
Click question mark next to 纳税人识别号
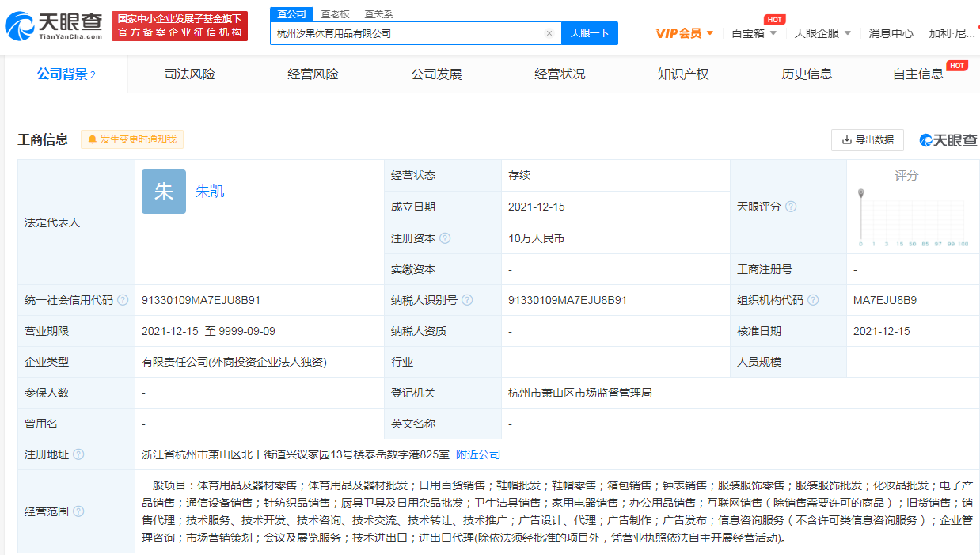pos(466,300)
